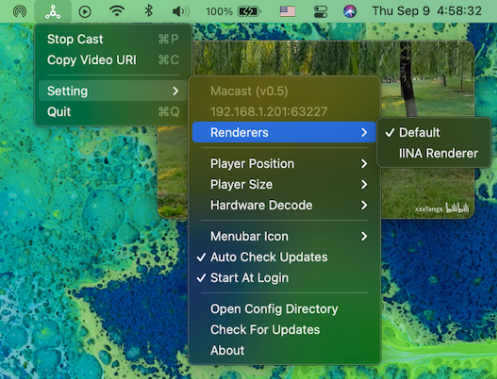Open the Control Center icon
The width and height of the screenshot is (497, 379).
321,12
